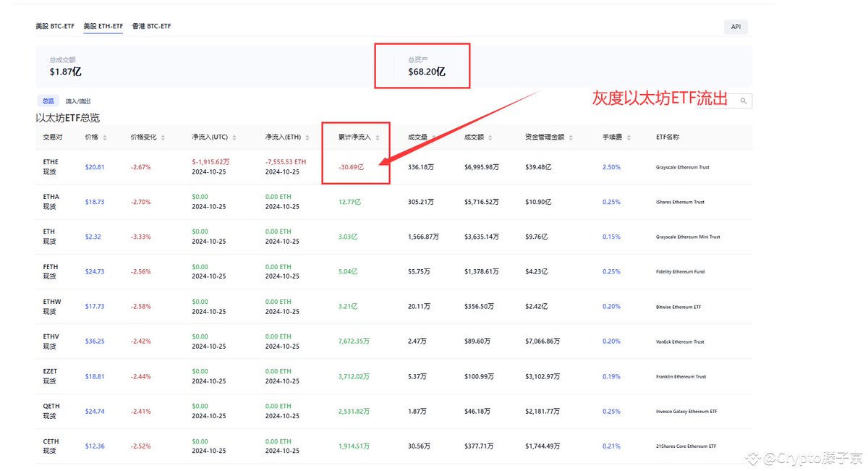
Task: Sort table by 价格 column arrows
Action: [106, 137]
